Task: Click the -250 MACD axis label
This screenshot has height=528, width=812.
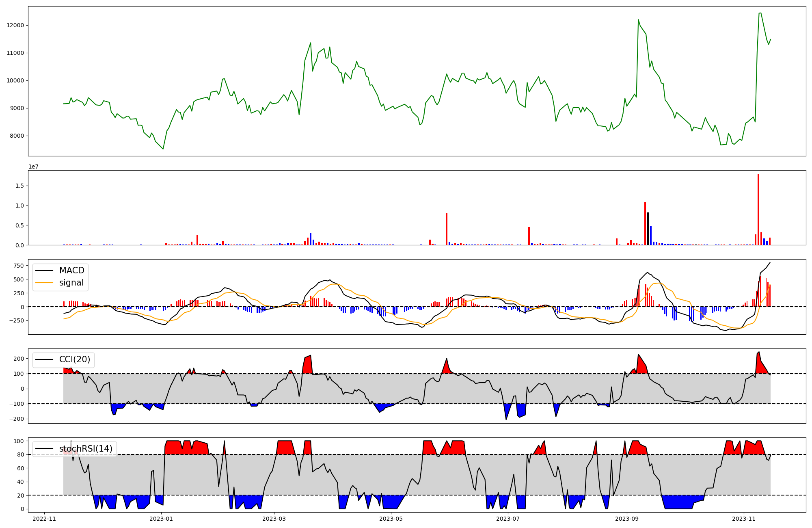Action: point(17,320)
